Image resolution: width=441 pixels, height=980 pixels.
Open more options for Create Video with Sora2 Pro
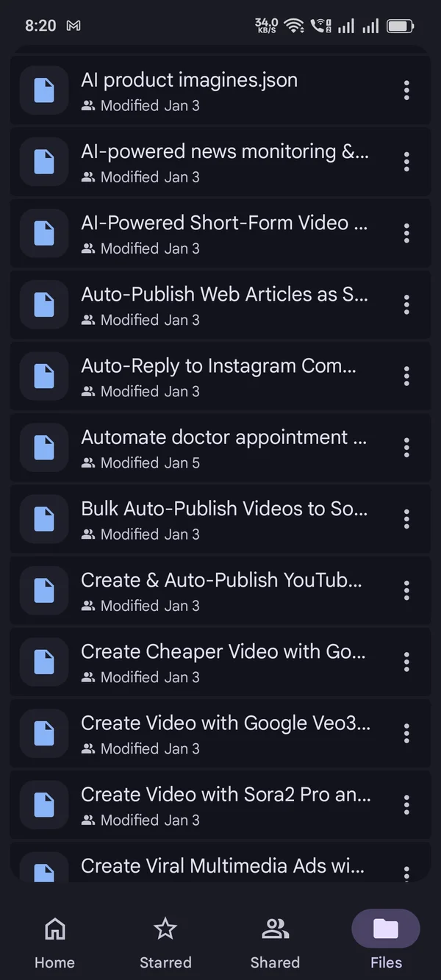(x=406, y=804)
